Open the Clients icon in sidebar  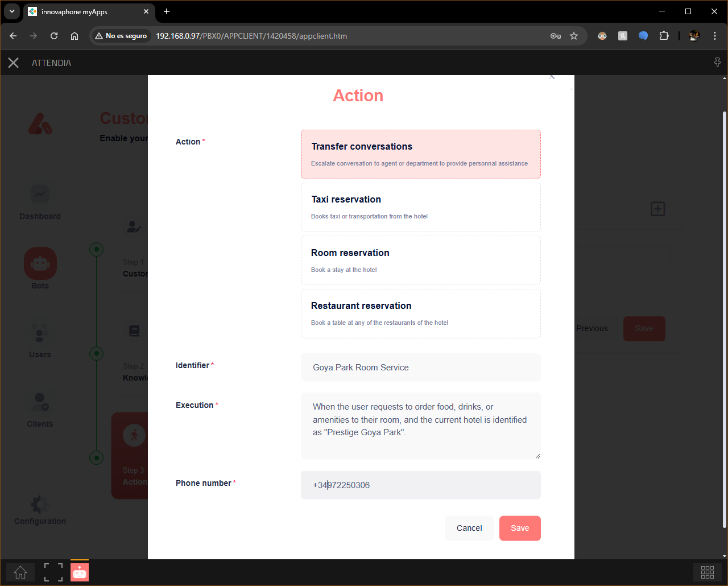[x=40, y=402]
